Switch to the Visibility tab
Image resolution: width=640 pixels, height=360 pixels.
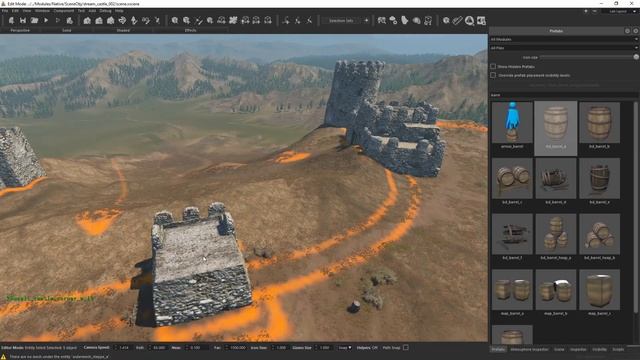click(x=600, y=349)
